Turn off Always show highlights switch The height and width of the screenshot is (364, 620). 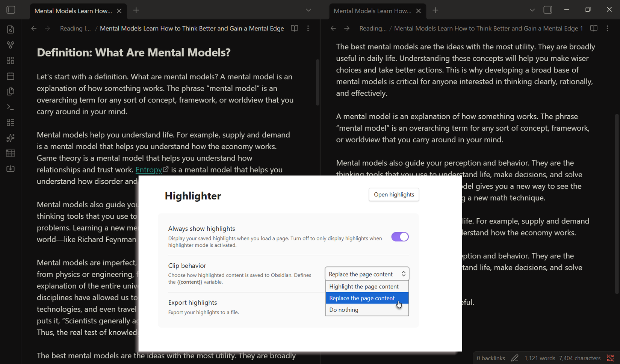[x=400, y=237]
